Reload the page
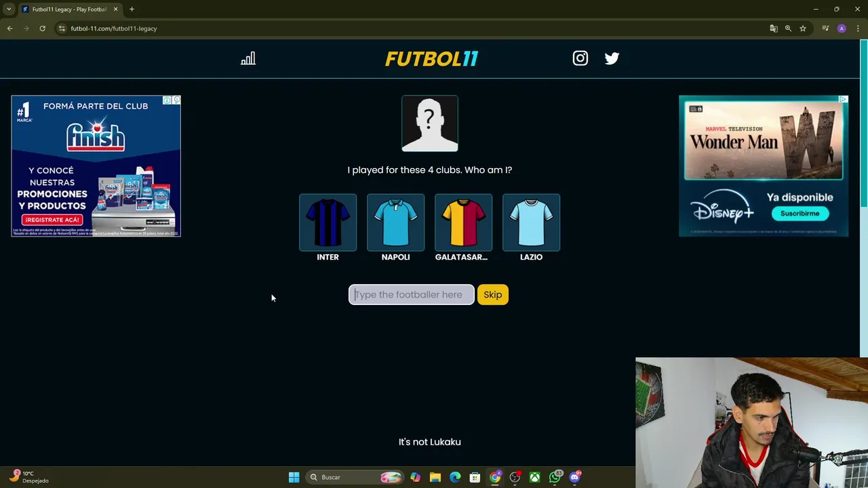The width and height of the screenshot is (868, 488). pyautogui.click(x=42, y=28)
